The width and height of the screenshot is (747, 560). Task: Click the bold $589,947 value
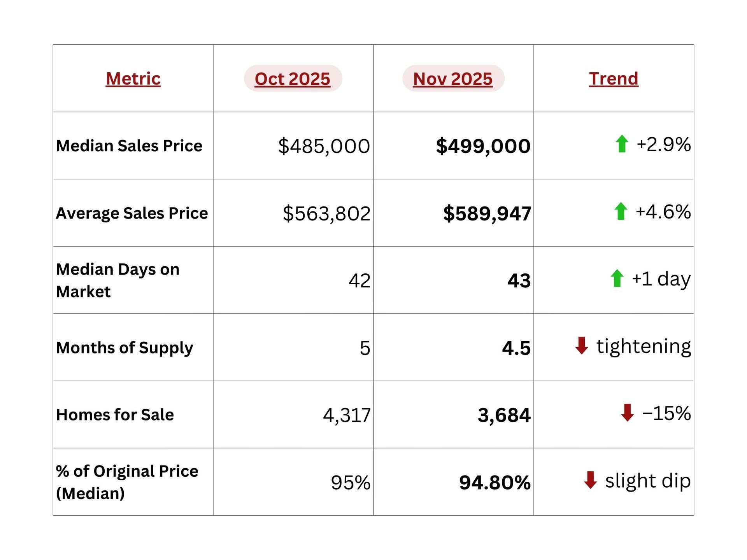[x=487, y=213]
